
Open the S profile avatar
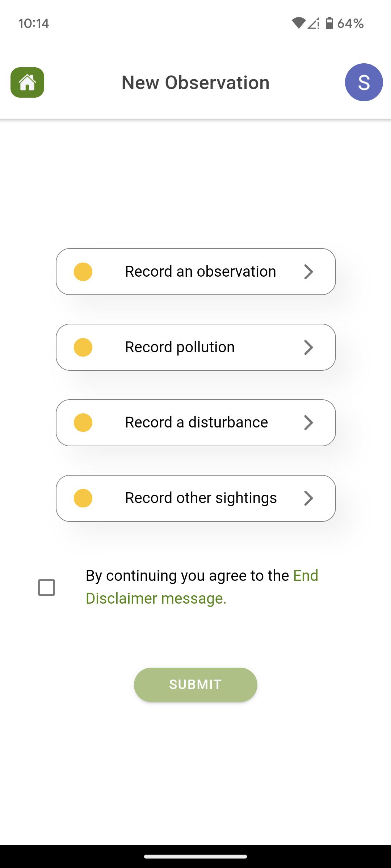click(x=364, y=82)
